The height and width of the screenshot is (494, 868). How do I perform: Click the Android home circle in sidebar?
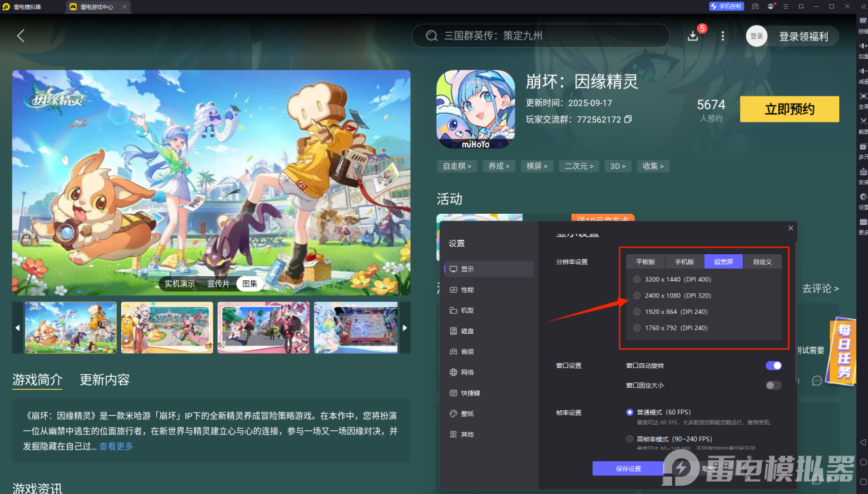(863, 462)
